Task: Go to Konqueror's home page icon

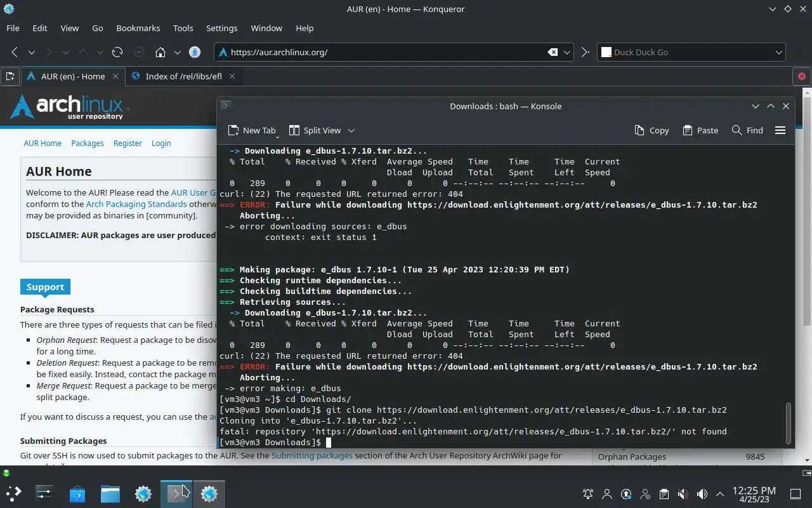Action: coord(160,52)
